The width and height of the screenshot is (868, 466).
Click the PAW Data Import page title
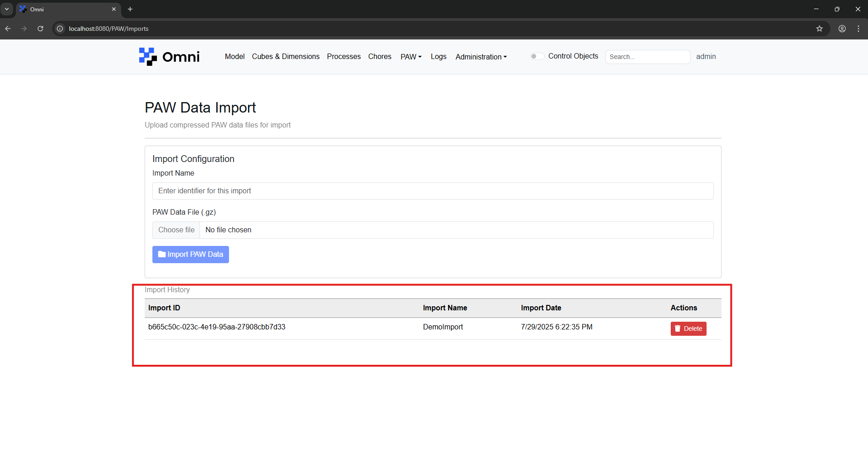200,108
